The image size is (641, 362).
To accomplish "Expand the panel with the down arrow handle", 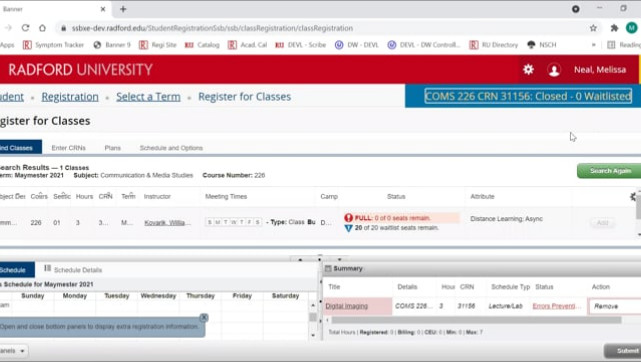I will pos(339,259).
